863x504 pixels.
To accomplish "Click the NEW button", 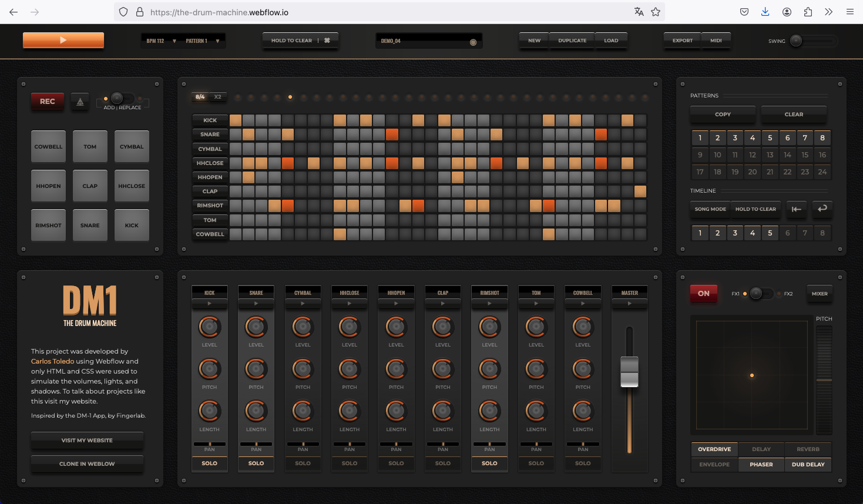I will pos(534,41).
